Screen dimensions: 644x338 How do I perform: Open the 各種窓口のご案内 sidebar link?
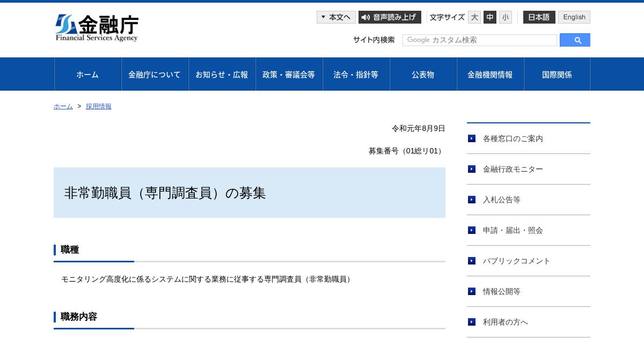pos(513,138)
